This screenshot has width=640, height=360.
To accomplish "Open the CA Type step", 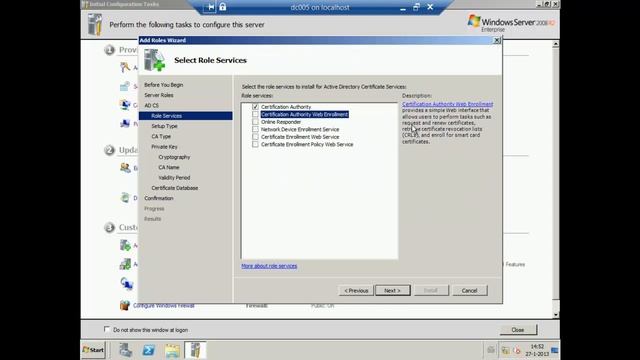I will pos(161,136).
